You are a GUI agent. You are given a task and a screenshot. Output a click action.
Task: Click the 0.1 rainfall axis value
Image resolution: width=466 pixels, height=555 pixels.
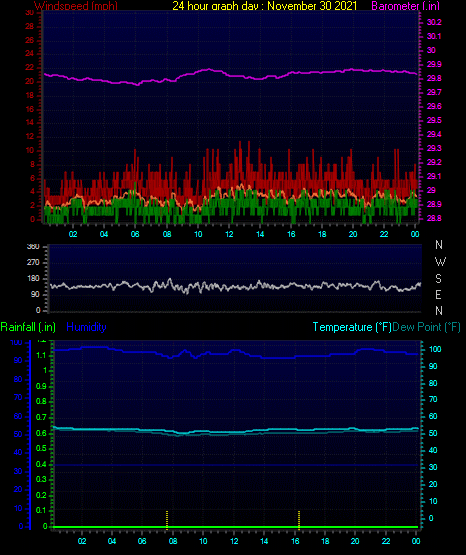pyautogui.click(x=41, y=510)
